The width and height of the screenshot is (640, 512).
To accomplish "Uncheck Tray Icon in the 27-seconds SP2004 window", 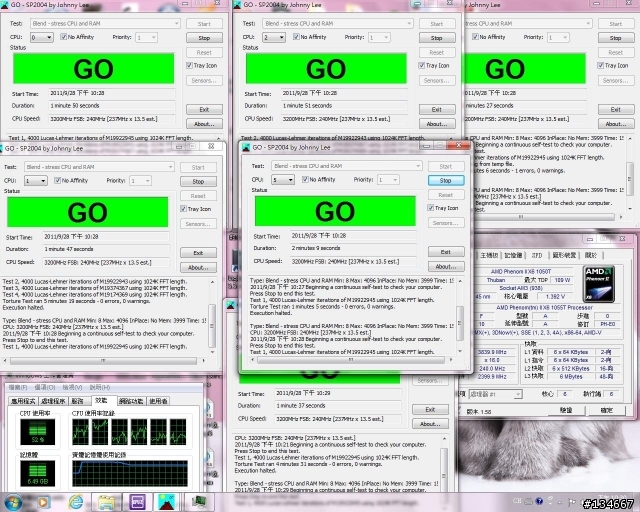I will [613, 65].
